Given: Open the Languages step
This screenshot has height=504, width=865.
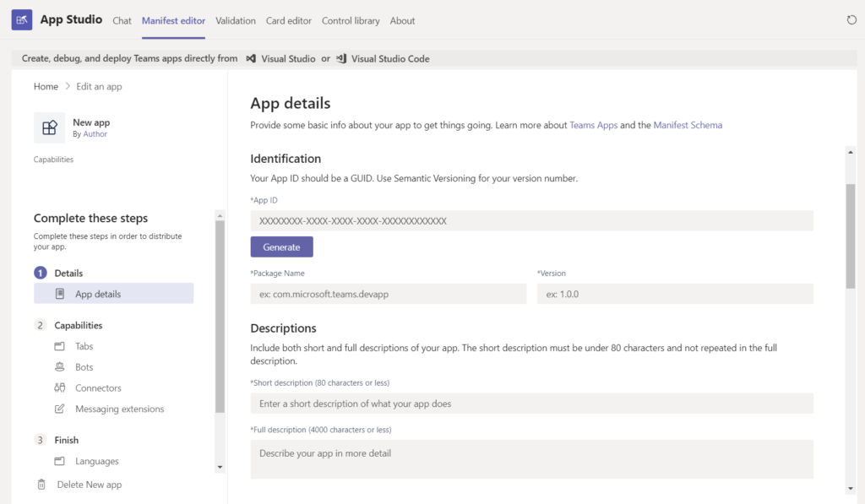Looking at the screenshot, I should (x=96, y=462).
